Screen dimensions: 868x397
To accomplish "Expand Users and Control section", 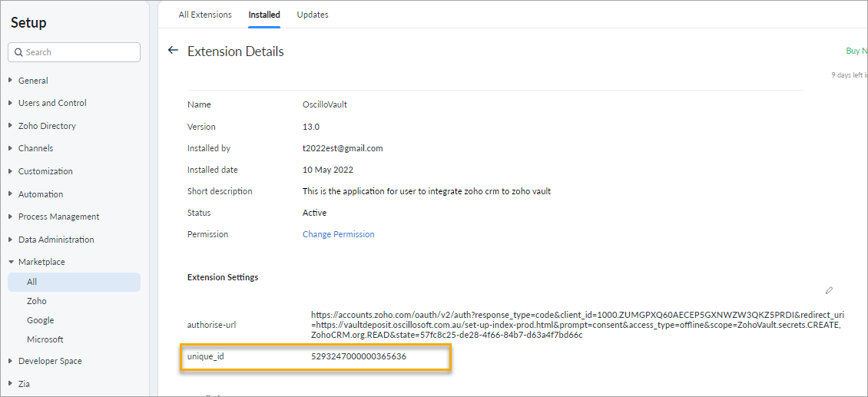I will (x=11, y=104).
